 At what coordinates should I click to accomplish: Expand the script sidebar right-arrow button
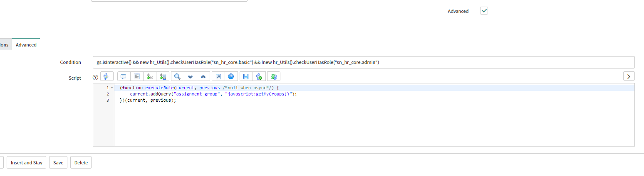click(629, 76)
